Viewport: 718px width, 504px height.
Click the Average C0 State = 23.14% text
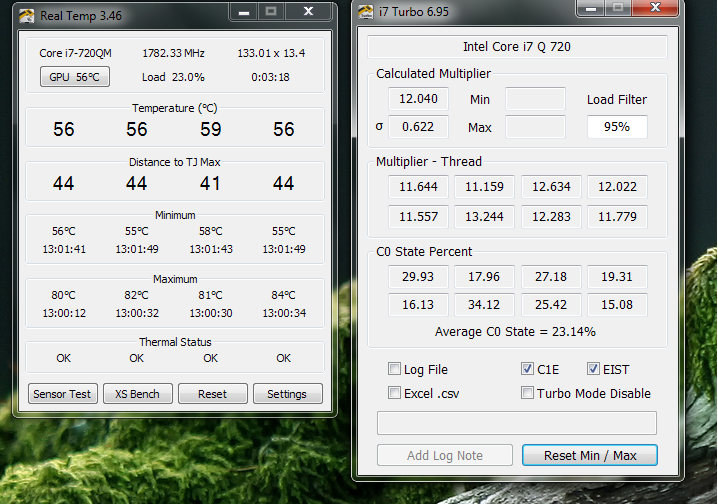(x=515, y=332)
